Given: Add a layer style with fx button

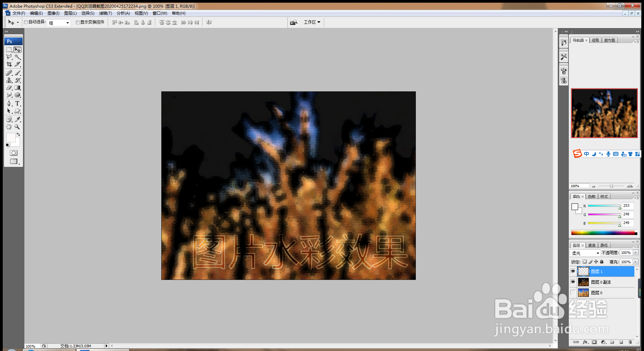Looking at the screenshot, I should (x=585, y=342).
